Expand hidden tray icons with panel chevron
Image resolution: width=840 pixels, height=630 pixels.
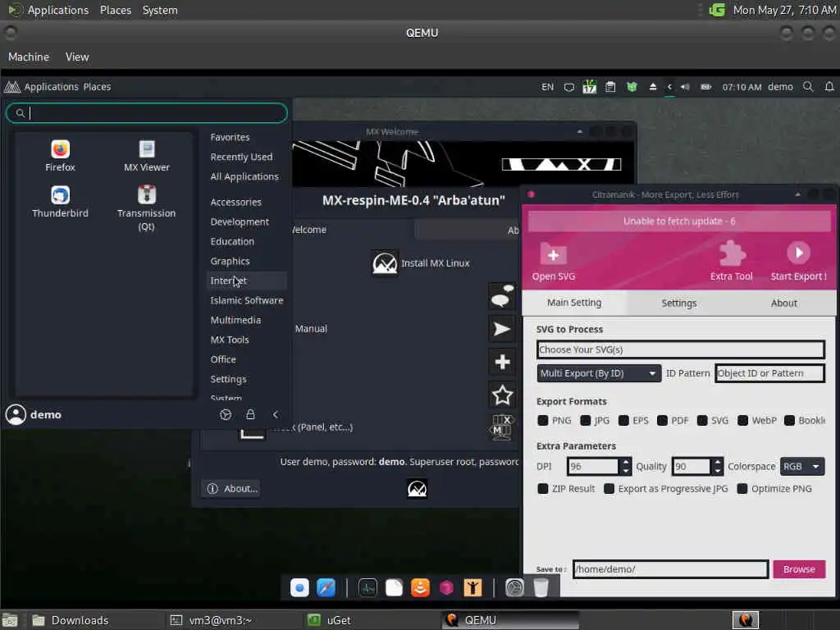click(669, 87)
